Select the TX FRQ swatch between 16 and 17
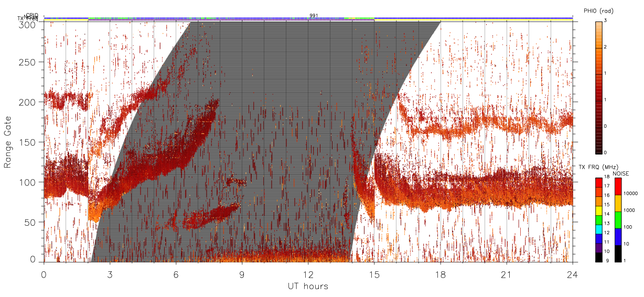Screen dimensions: 644x297 [599, 192]
